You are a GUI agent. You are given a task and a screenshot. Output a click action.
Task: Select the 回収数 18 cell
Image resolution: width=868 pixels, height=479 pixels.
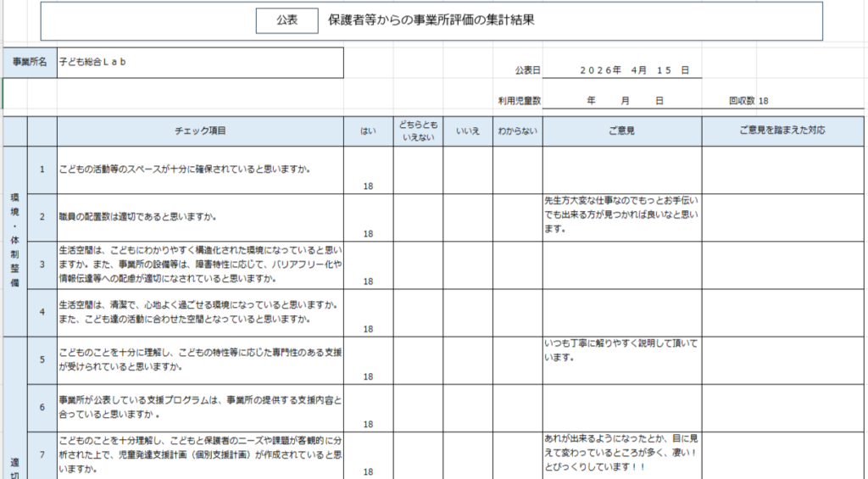pos(748,100)
